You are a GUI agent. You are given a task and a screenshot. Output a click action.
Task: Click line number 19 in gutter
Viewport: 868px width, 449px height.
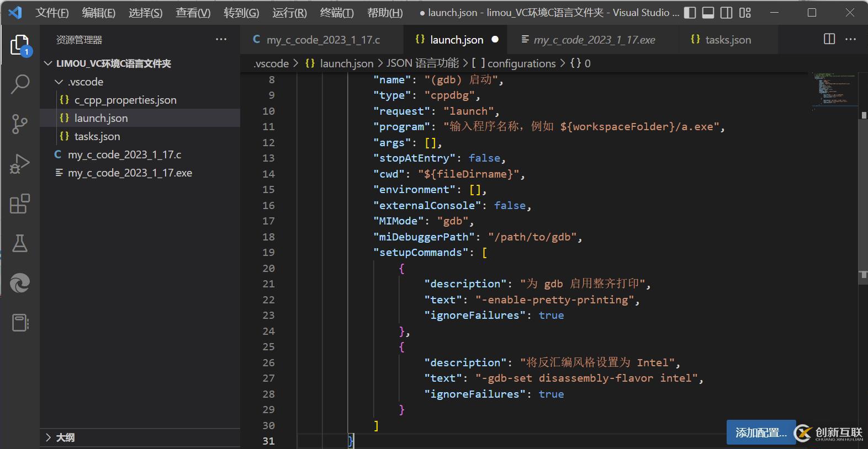(268, 252)
